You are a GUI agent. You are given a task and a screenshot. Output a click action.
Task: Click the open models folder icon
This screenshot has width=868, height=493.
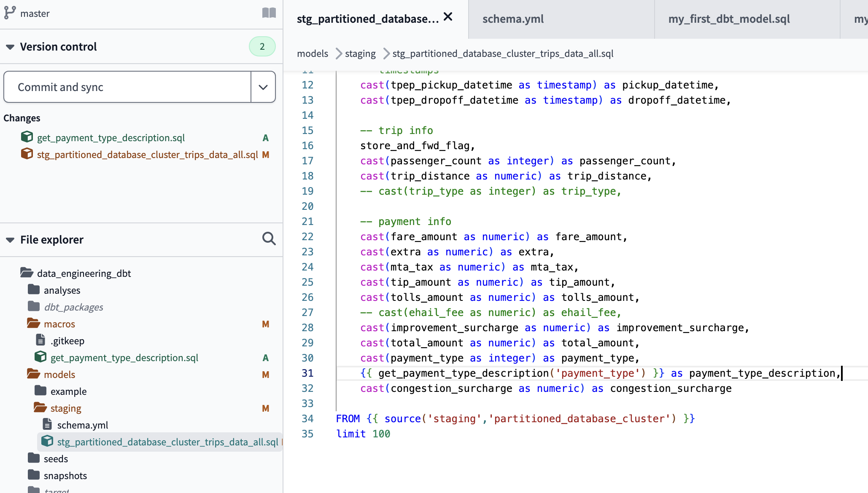(x=34, y=374)
